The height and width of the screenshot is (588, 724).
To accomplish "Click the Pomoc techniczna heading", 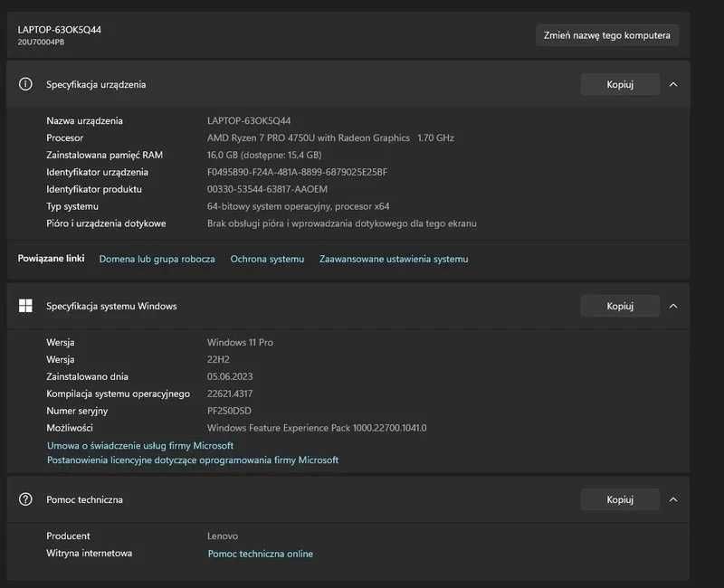I will [84, 499].
